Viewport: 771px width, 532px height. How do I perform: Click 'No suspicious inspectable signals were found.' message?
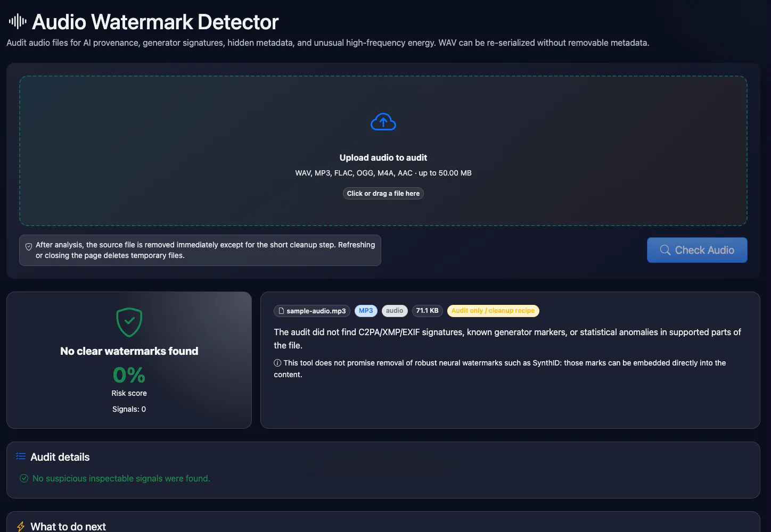pyautogui.click(x=121, y=478)
